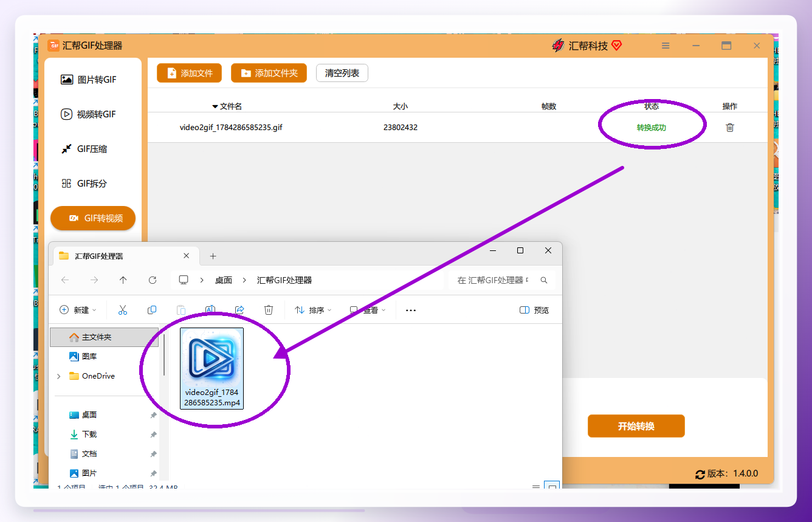
Task: Select 主文件夹 in Explorer navigation pane
Action: [104, 337]
